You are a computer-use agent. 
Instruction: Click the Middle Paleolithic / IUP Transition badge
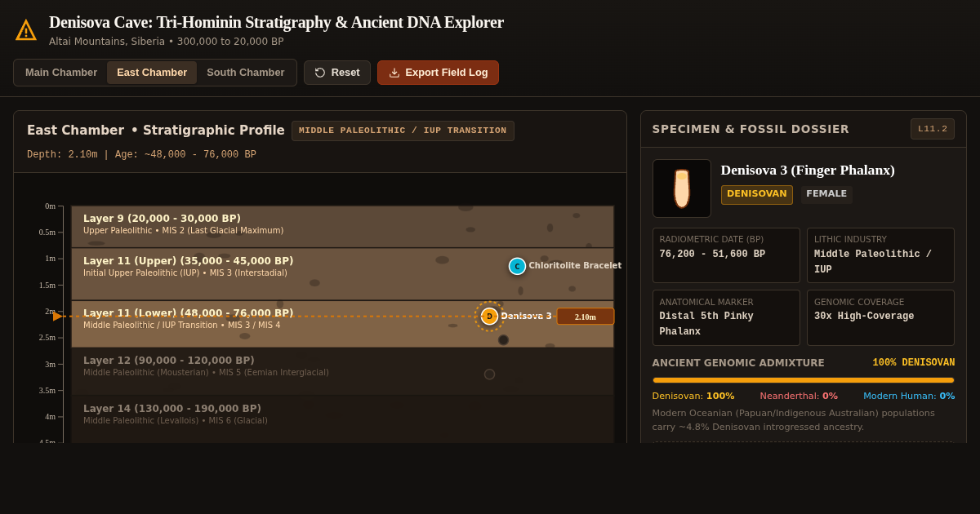[x=403, y=131]
